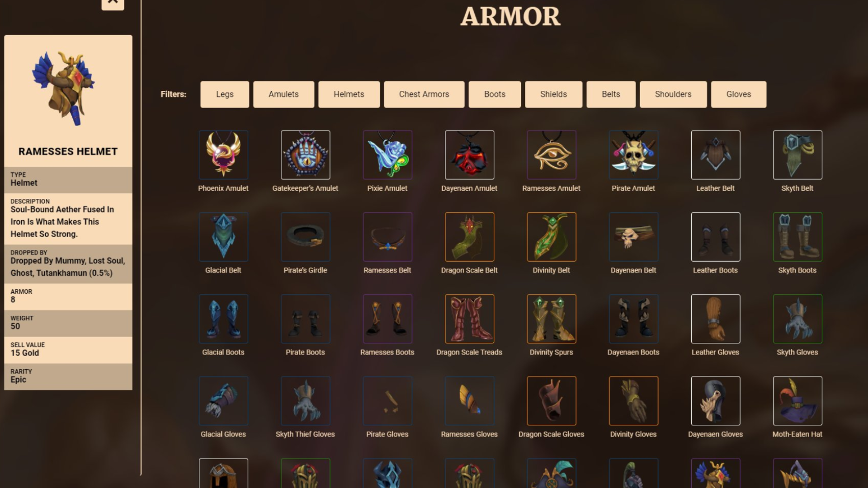Viewport: 868px width, 488px height.
Task: Select the Skyth Gloves icon
Action: [797, 319]
